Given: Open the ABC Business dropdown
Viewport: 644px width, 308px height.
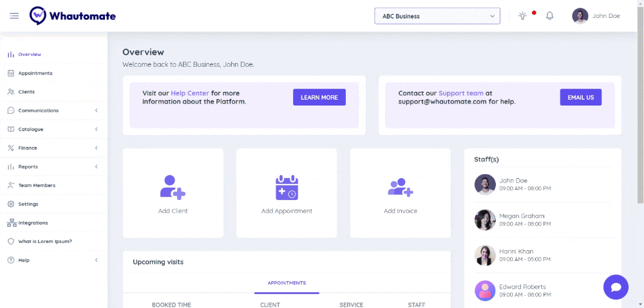Looking at the screenshot, I should coord(437,16).
